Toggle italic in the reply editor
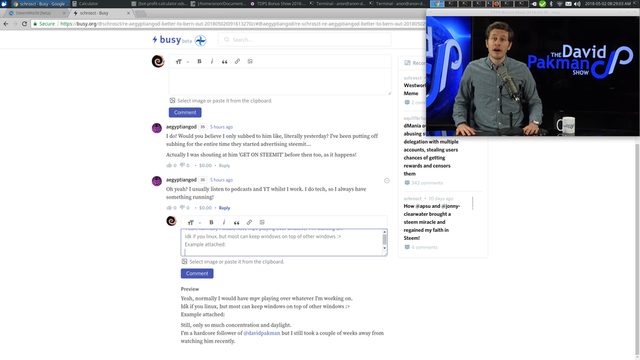The height and width of the screenshot is (360, 640). (x=224, y=222)
